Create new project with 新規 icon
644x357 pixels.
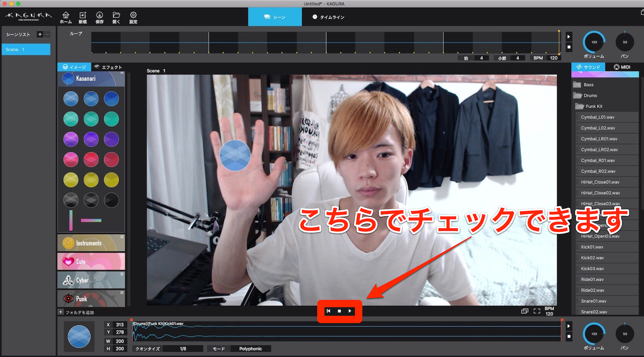coord(83,17)
